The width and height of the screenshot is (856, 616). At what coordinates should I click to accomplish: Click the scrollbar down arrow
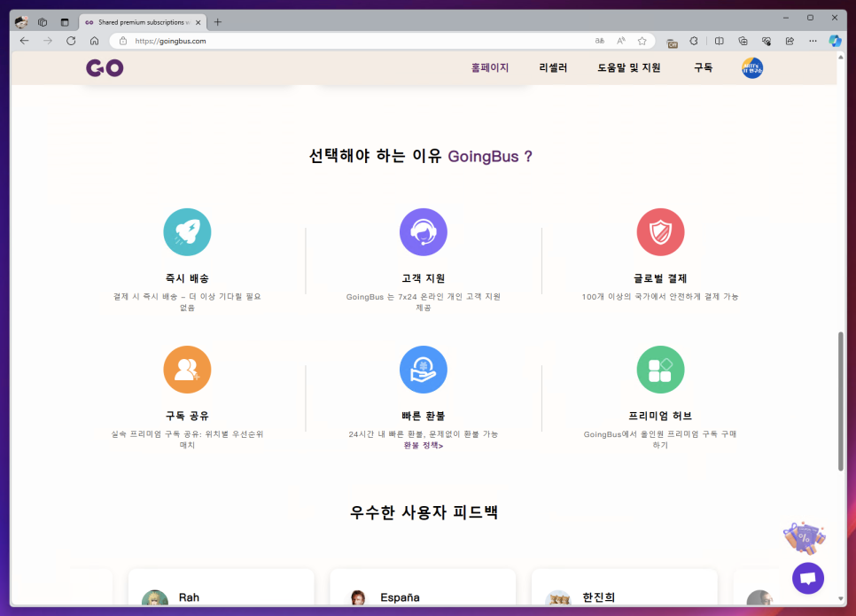[841, 599]
